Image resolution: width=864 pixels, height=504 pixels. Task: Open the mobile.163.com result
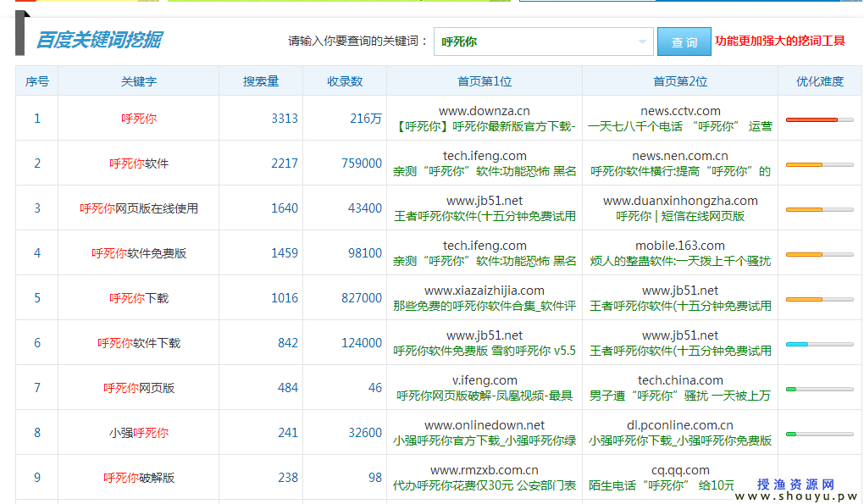click(x=680, y=246)
